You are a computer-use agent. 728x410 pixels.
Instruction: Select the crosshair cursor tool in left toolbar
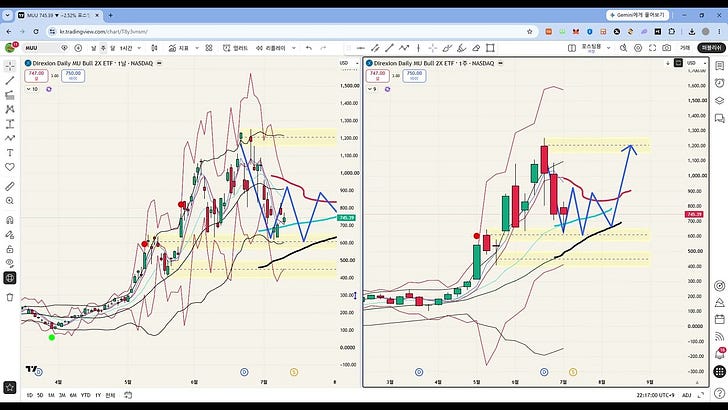click(10, 66)
